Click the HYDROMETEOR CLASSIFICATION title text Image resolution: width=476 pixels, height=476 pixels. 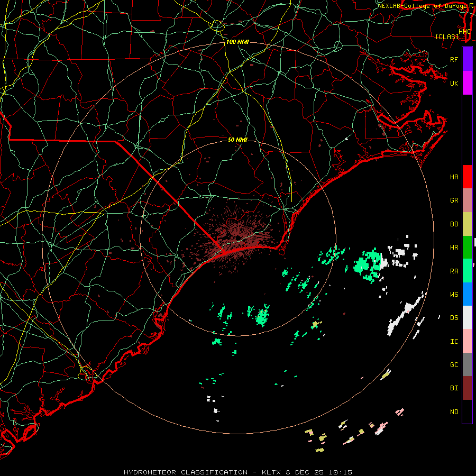tap(186, 472)
